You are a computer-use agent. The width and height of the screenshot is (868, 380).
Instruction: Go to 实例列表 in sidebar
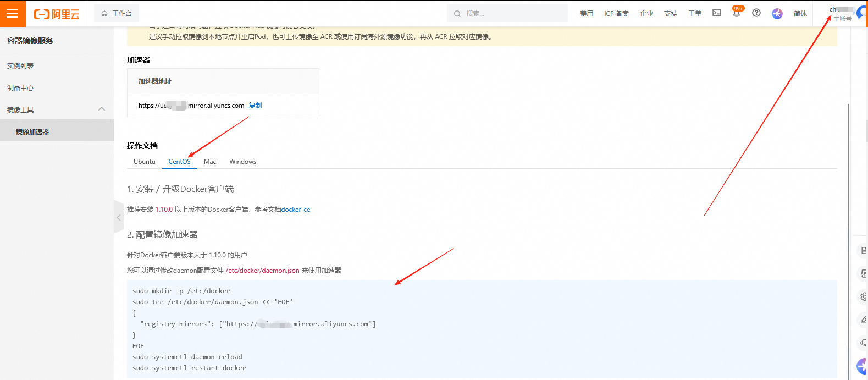(20, 65)
